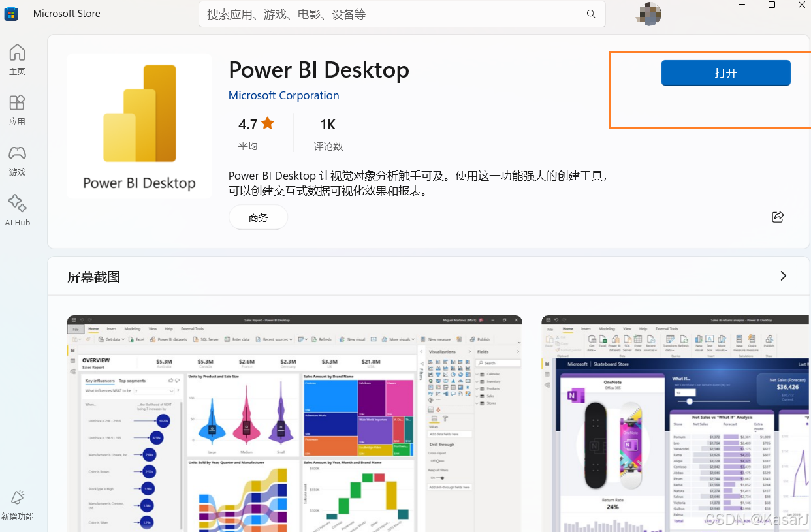Click the Microsoft Store logo icon
The height and width of the screenshot is (532, 811).
point(12,14)
